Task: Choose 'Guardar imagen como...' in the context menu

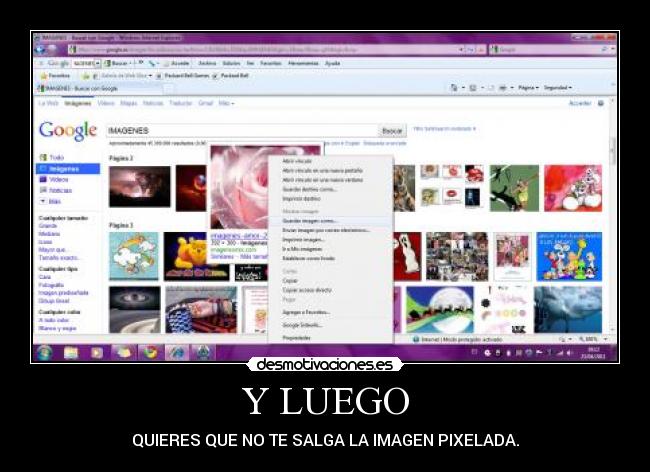Action: (330, 221)
